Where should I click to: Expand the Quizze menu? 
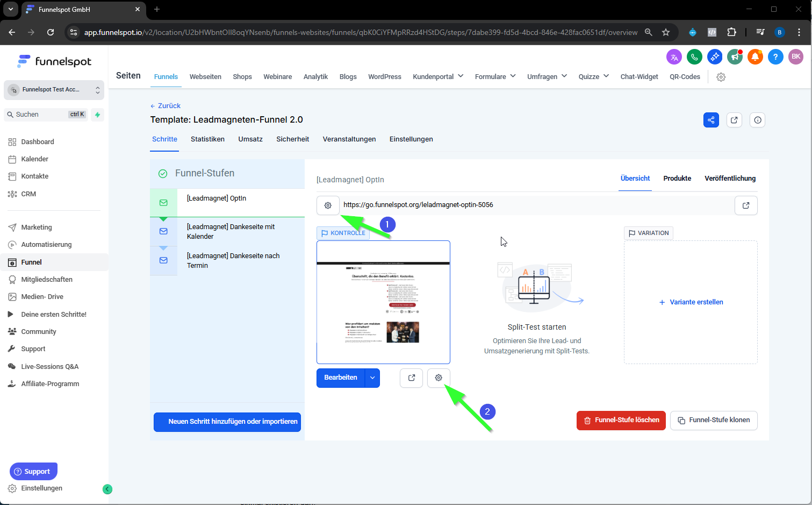coord(594,77)
